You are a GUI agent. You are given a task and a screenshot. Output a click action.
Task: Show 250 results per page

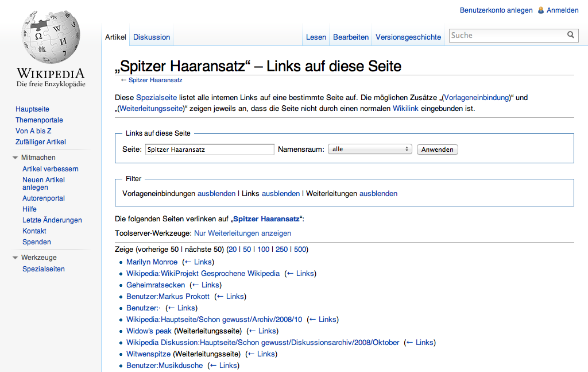pyautogui.click(x=281, y=250)
